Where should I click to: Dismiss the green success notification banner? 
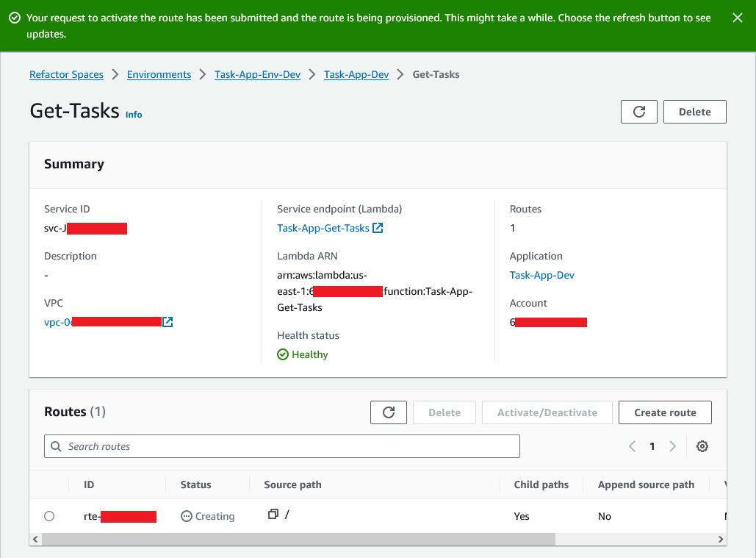pos(737,18)
